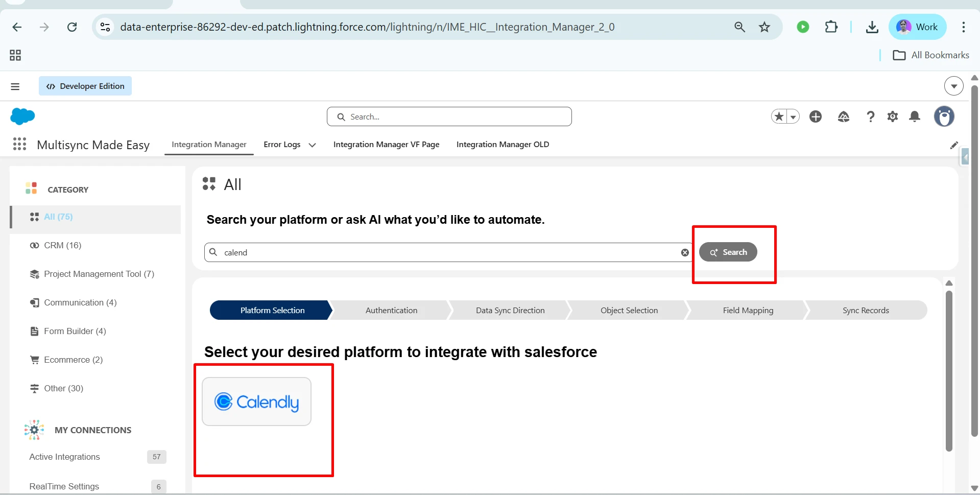980x495 pixels.
Task: Click the magnifier icon in platform search
Action: point(213,252)
